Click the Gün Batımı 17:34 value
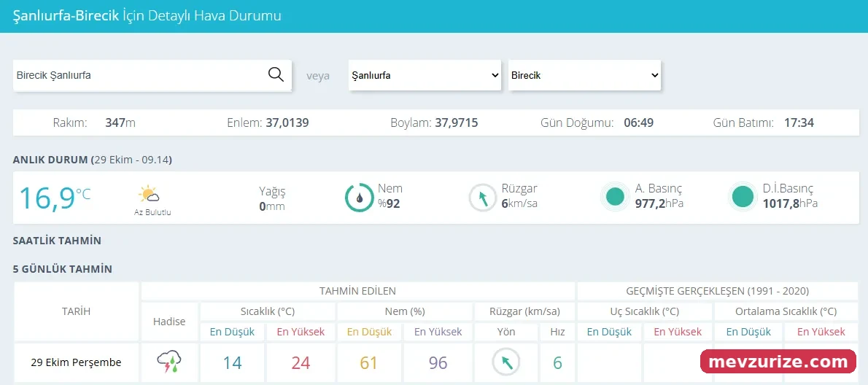Image resolution: width=868 pixels, height=385 pixels. coord(799,122)
